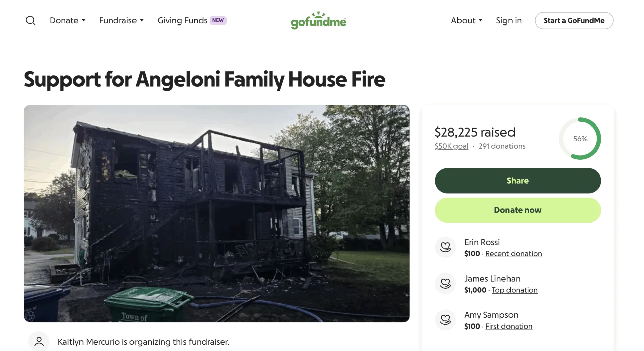Click the heart icon beside Amy Sampson
The image size is (644, 351).
coord(445,320)
